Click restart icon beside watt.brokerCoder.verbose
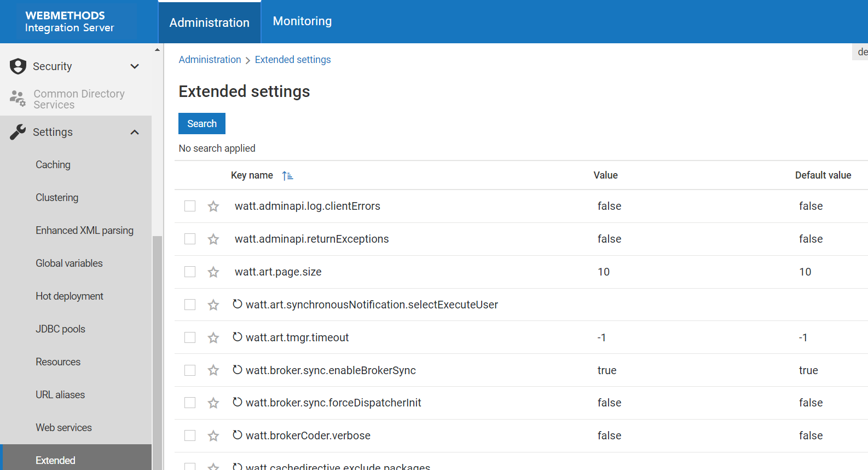The image size is (868, 470). coord(238,435)
